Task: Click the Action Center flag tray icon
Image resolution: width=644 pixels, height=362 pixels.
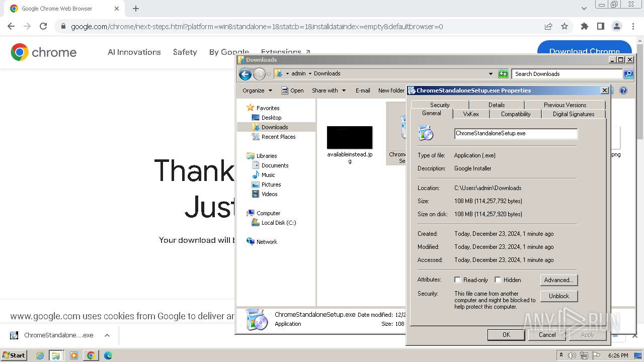Action: (x=596, y=355)
